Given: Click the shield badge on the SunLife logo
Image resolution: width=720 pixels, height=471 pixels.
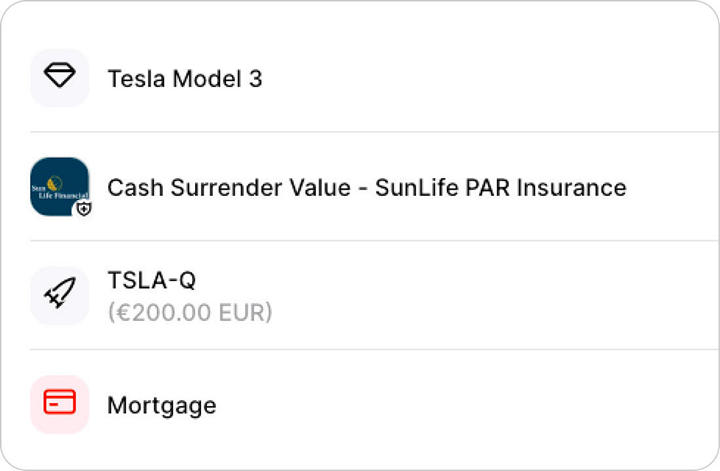Looking at the screenshot, I should pyautogui.click(x=83, y=209).
